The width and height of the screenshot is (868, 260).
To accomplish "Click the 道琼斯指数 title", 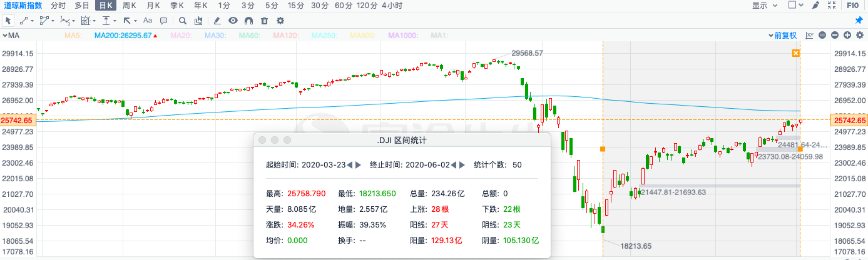I will click(x=23, y=5).
